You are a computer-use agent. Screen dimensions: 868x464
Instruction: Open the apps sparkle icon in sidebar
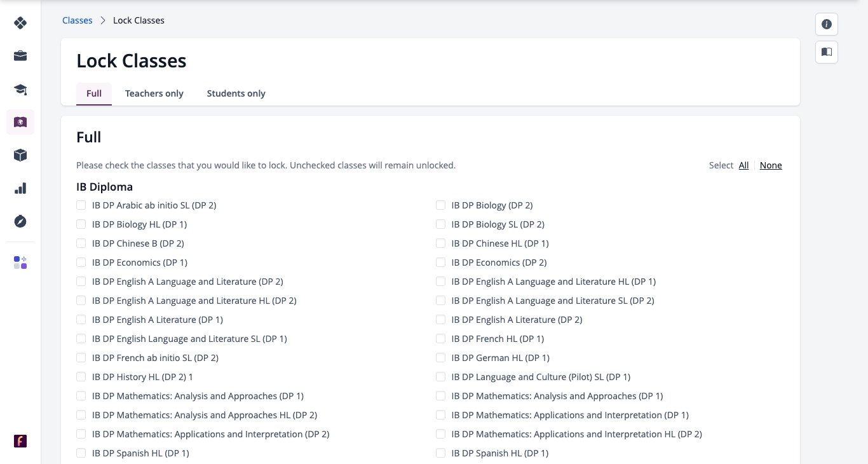coord(20,263)
